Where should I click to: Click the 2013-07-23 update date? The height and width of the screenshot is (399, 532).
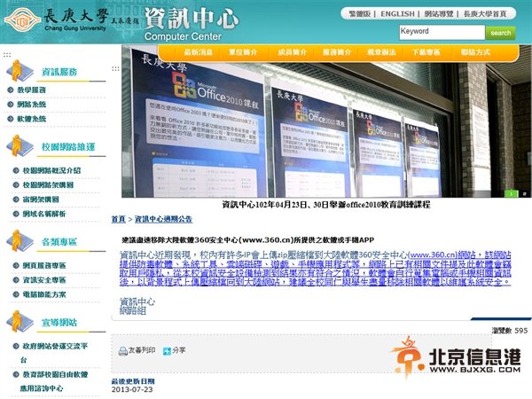point(132,389)
